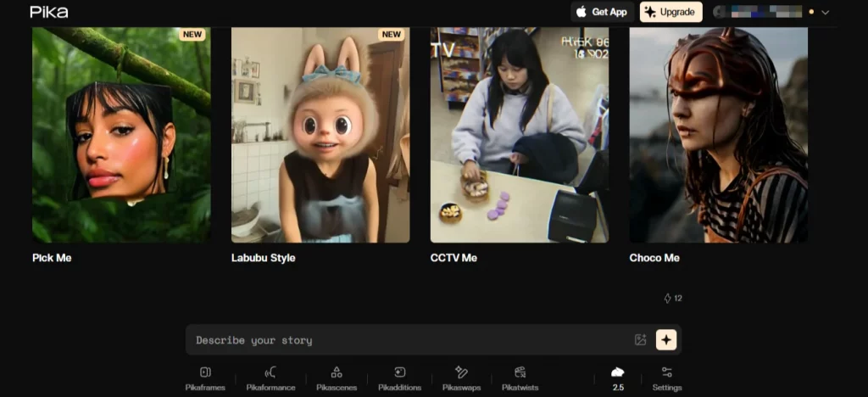Click the add image icon in prompt box
868x397 pixels.
[640, 340]
